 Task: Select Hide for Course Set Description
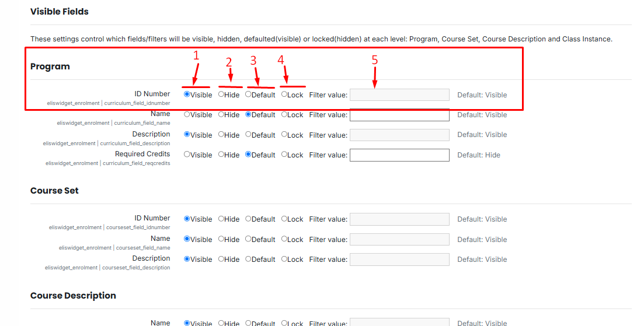click(x=221, y=259)
